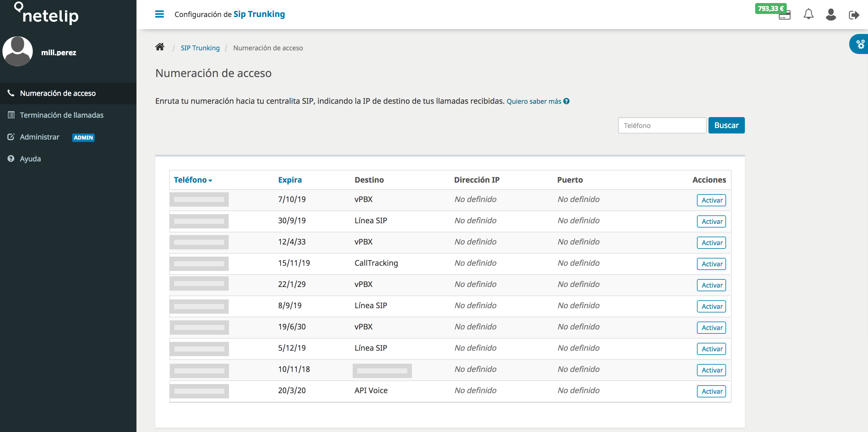Click the Dirección IP column header

tap(477, 180)
